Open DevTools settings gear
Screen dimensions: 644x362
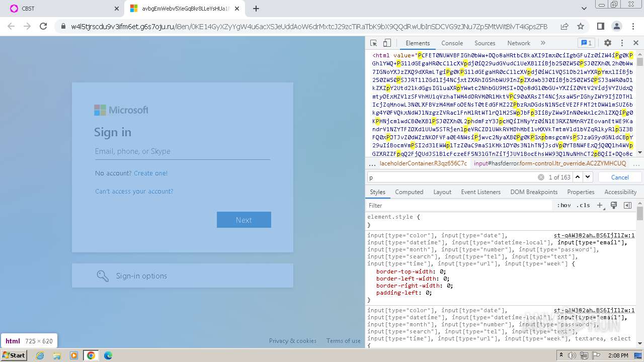tap(608, 43)
